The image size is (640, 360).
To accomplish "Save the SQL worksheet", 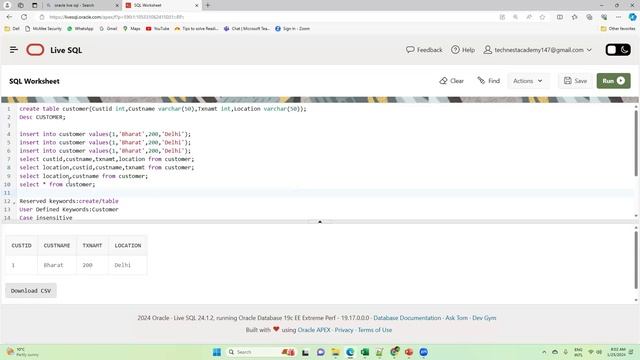I will pyautogui.click(x=576, y=81).
